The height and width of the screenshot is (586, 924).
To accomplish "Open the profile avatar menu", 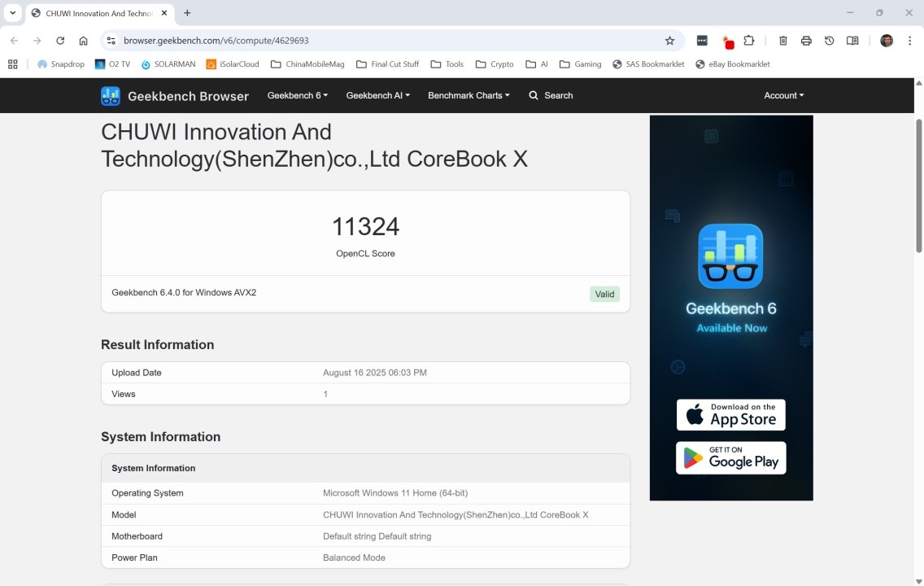I will [887, 41].
